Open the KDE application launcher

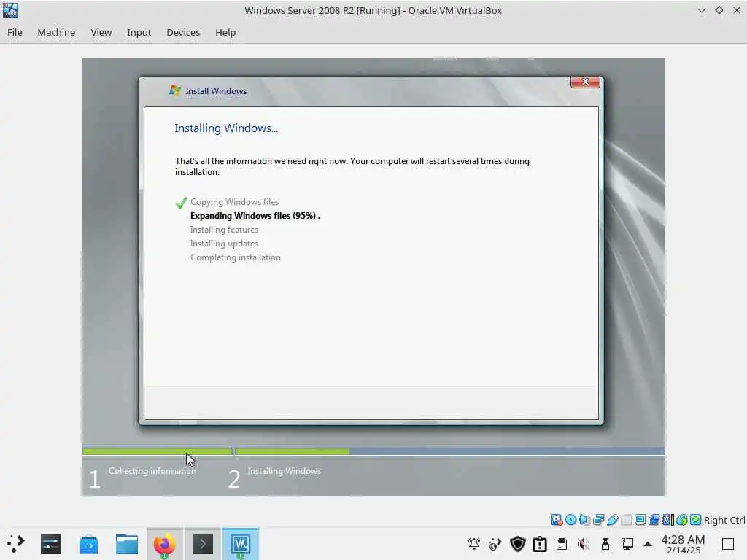point(16,544)
